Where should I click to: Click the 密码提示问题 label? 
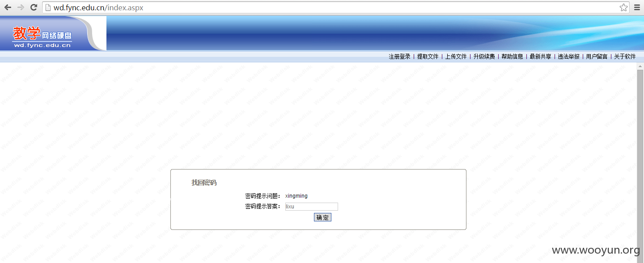point(263,196)
